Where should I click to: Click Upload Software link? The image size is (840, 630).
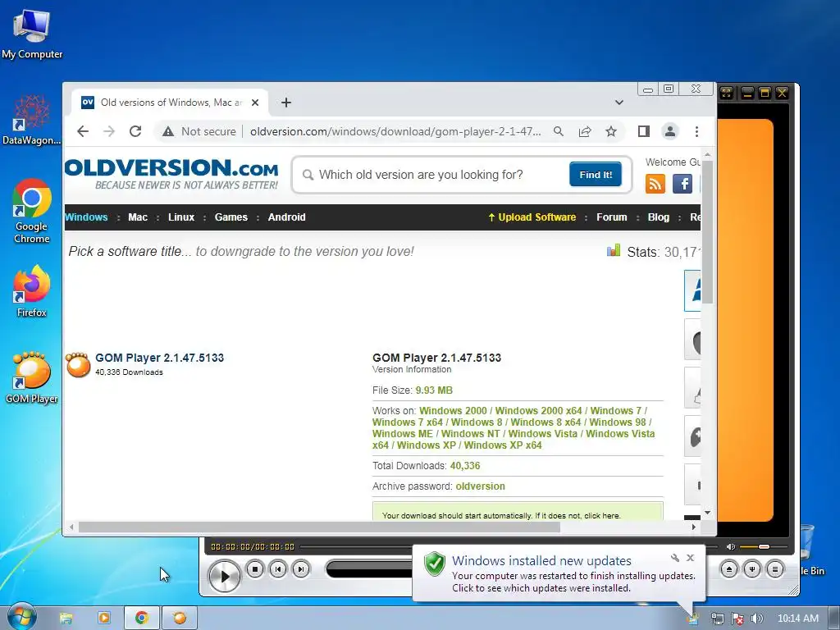(532, 217)
